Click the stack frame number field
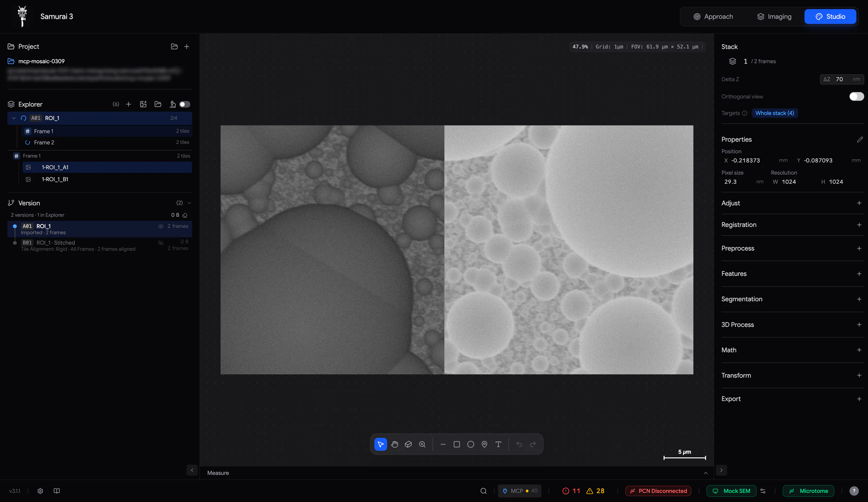 [745, 61]
